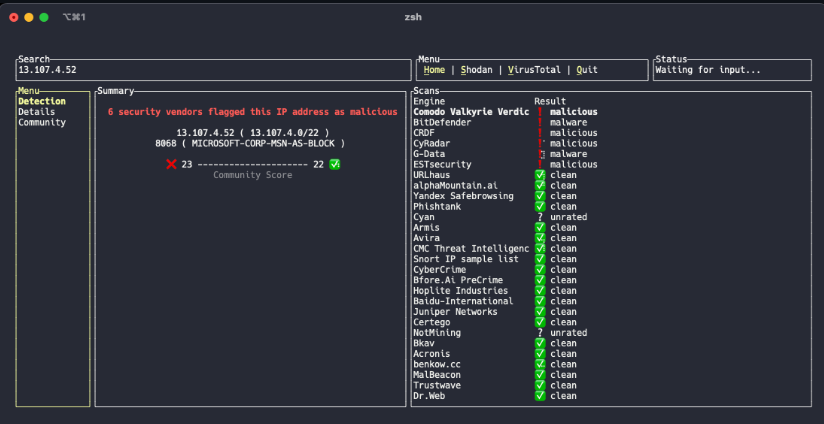Click the malware alert icon for G-Data
Viewport: 824px width, 424px height.
point(541,154)
